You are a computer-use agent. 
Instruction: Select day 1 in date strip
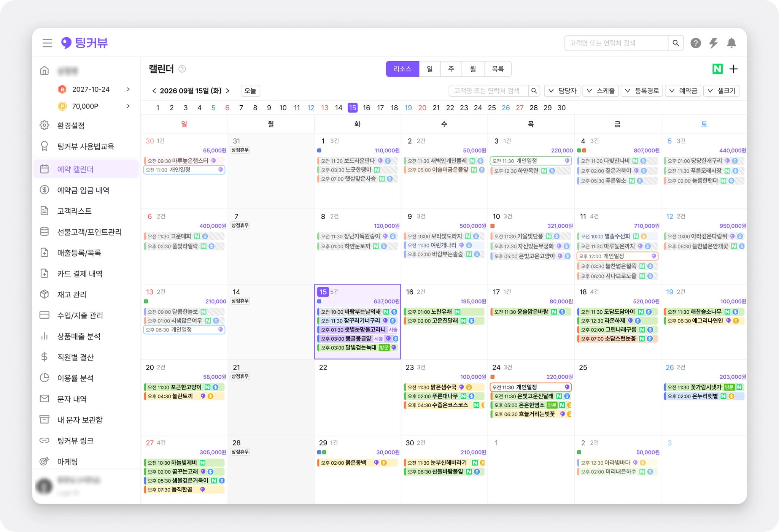[157, 108]
